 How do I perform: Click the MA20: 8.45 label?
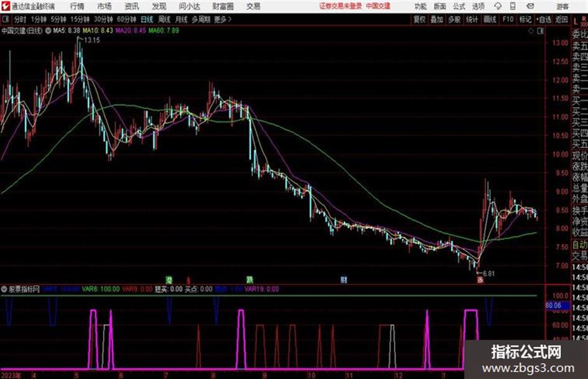pyautogui.click(x=131, y=30)
